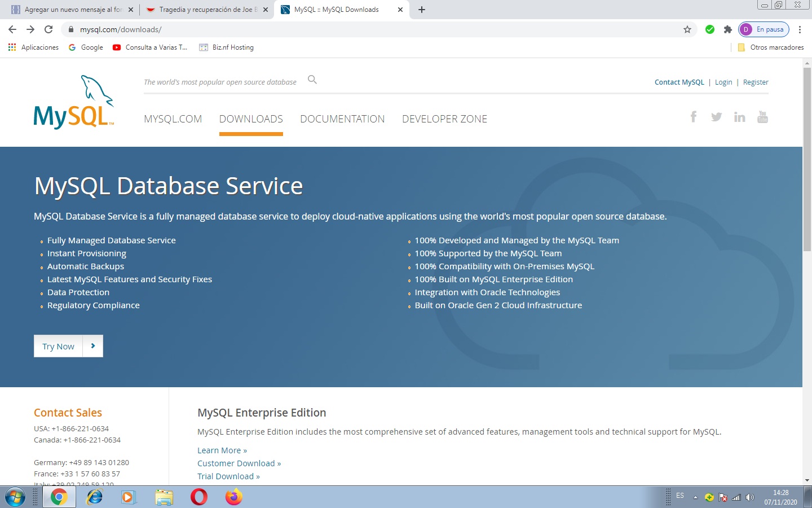Click the Login link
Screen dimensions: 812x508
(x=723, y=82)
